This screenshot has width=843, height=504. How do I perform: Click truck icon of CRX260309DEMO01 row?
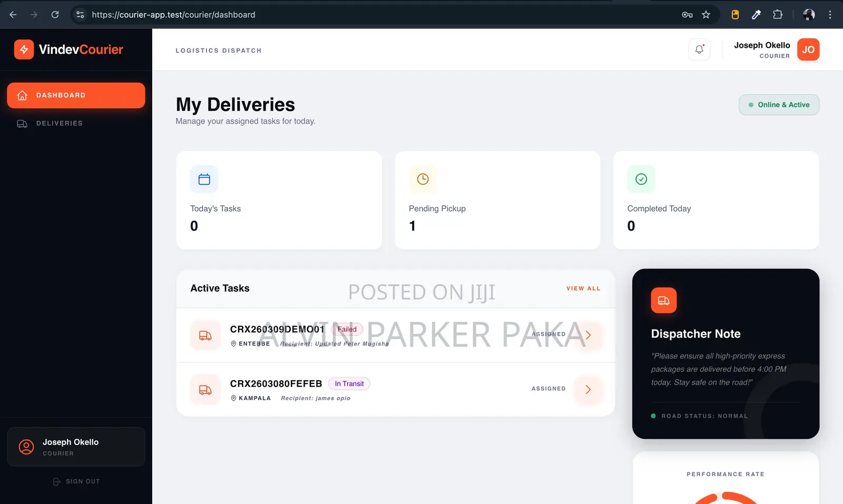pos(205,335)
